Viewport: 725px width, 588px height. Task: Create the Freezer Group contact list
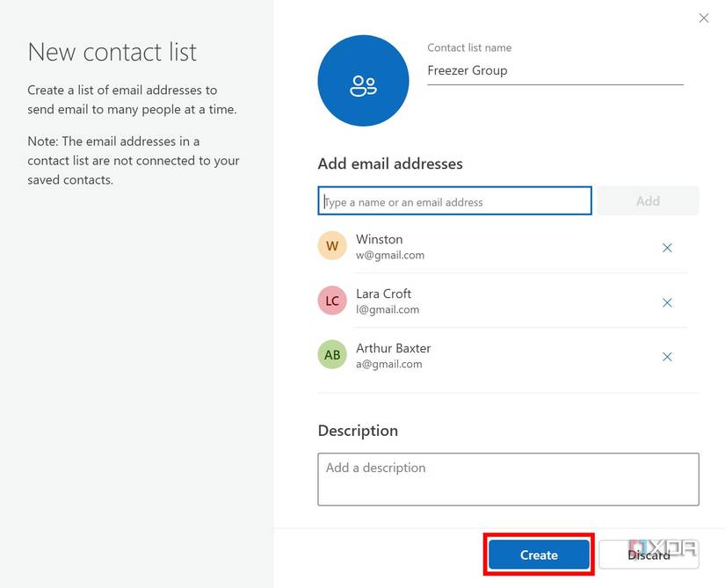pyautogui.click(x=539, y=555)
